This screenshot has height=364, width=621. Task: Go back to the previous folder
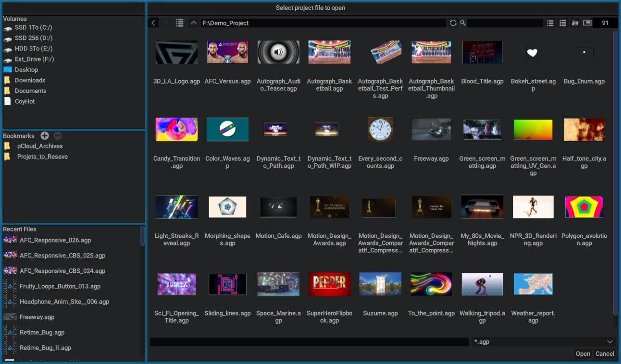pyautogui.click(x=153, y=23)
